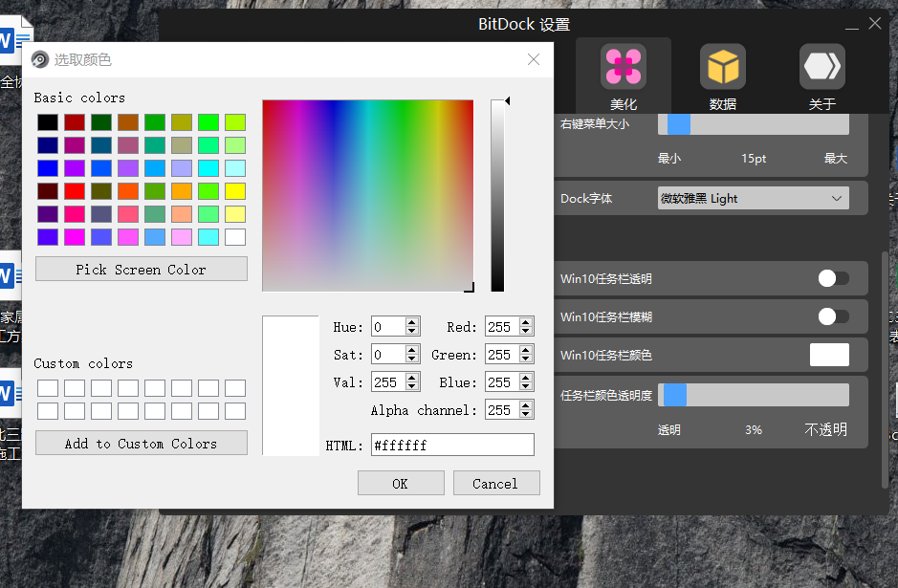Click inside the Red value field

pyautogui.click(x=502, y=327)
